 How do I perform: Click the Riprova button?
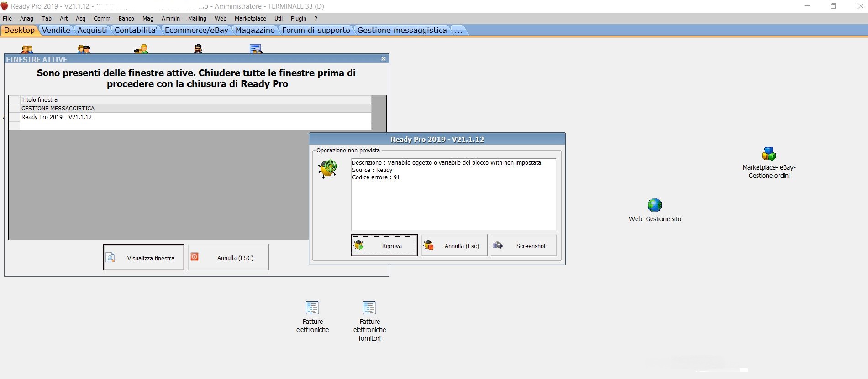[x=384, y=245]
